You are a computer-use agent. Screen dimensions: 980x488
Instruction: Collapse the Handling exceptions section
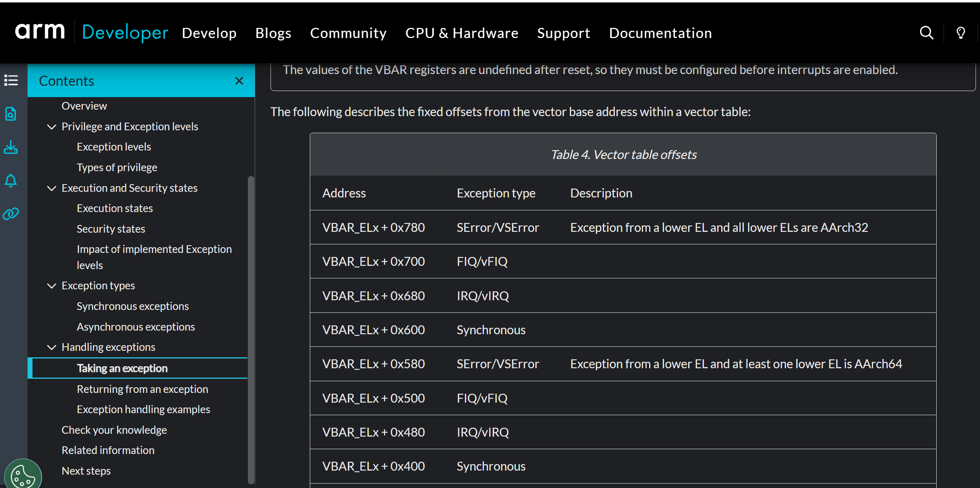(x=51, y=347)
